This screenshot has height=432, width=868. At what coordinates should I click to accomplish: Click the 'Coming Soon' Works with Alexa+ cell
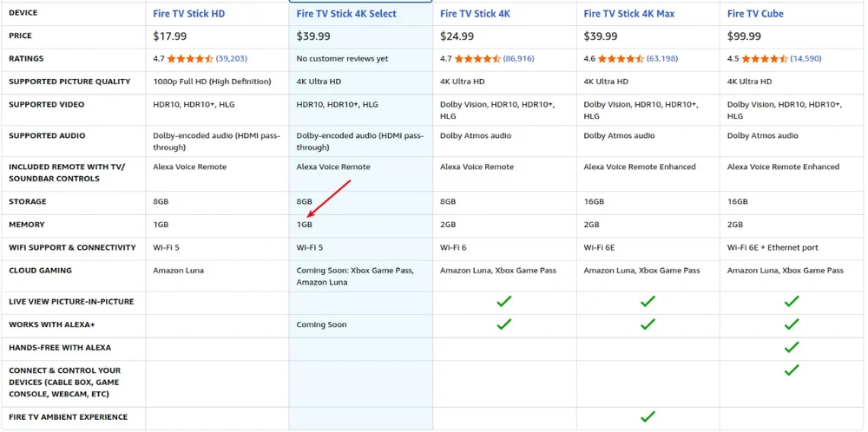point(322,324)
